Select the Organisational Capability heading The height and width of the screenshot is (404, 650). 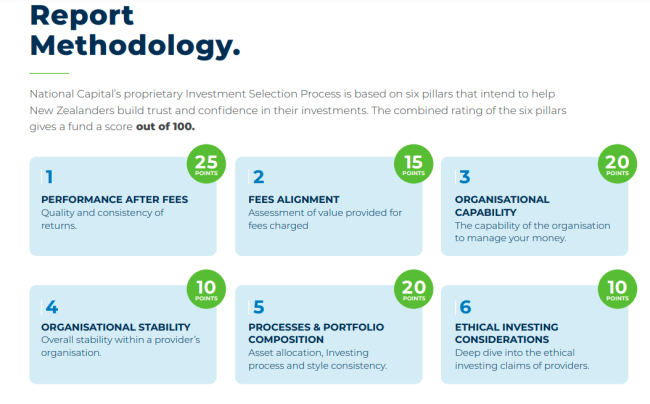click(x=502, y=205)
